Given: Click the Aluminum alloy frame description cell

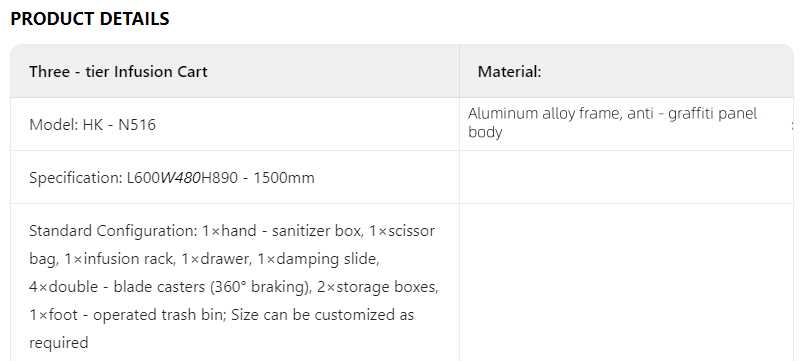Looking at the screenshot, I should point(626,124).
